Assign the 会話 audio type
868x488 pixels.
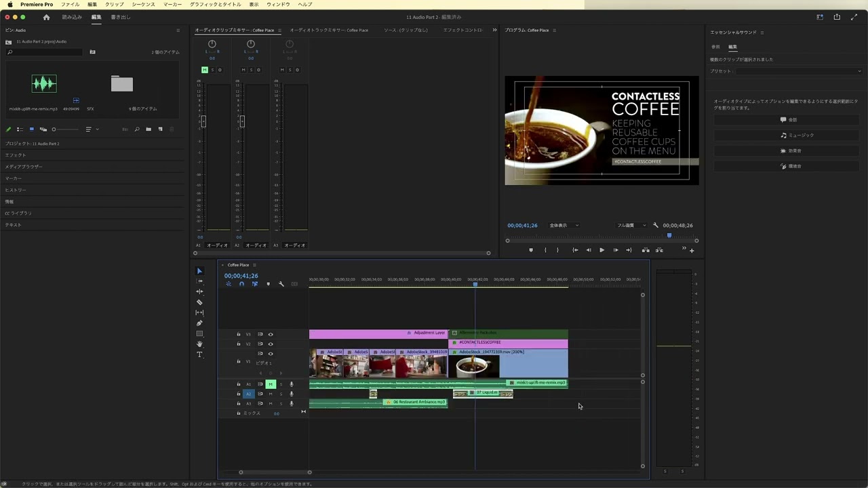point(787,120)
